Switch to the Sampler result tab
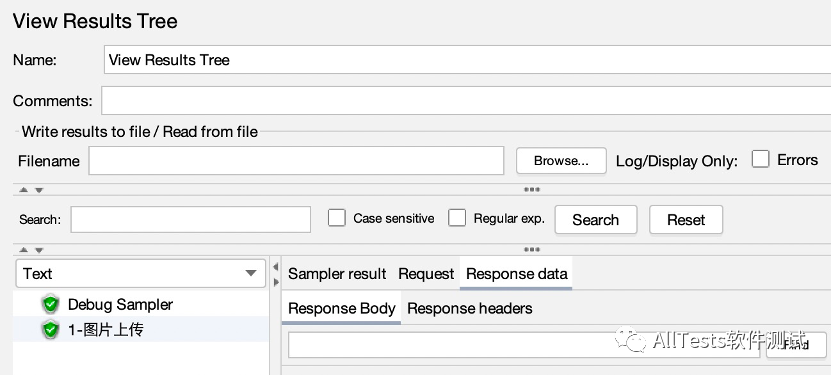832x376 pixels. point(337,274)
